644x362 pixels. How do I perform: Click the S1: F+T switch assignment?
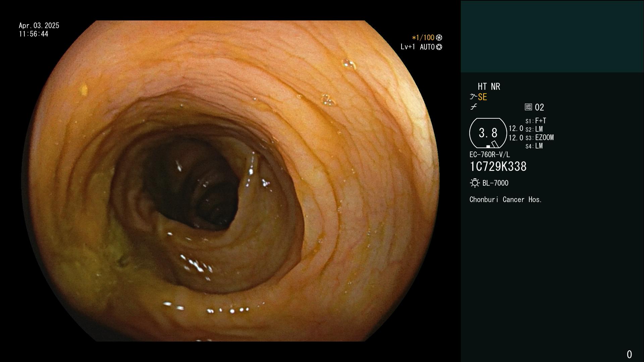pos(536,121)
